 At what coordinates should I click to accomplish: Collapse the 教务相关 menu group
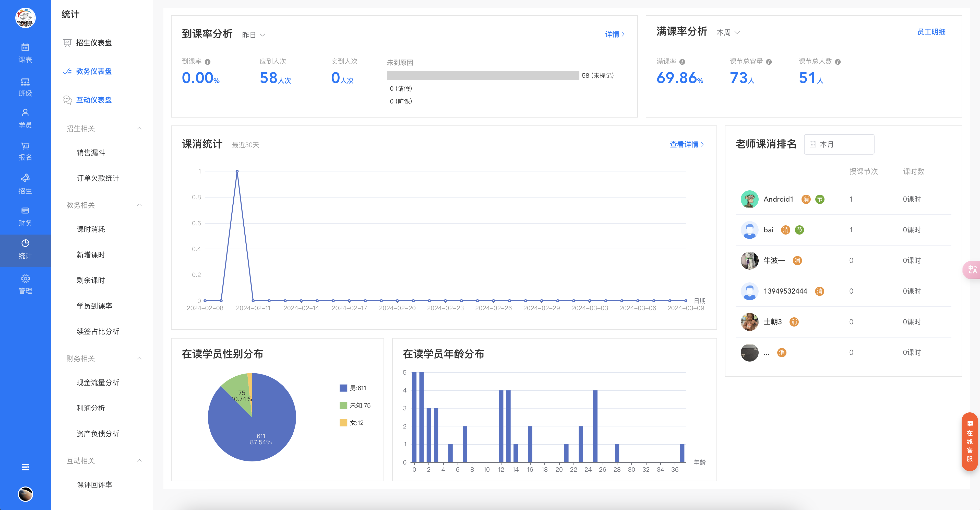coord(139,205)
